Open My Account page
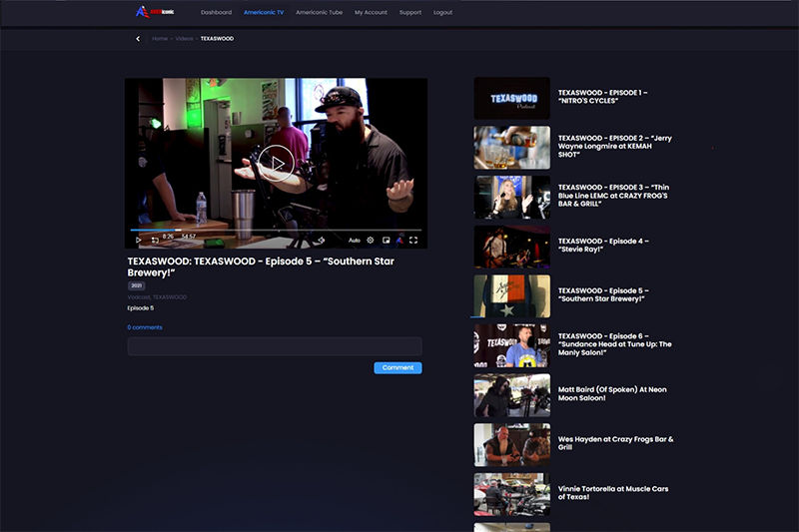 coord(371,13)
